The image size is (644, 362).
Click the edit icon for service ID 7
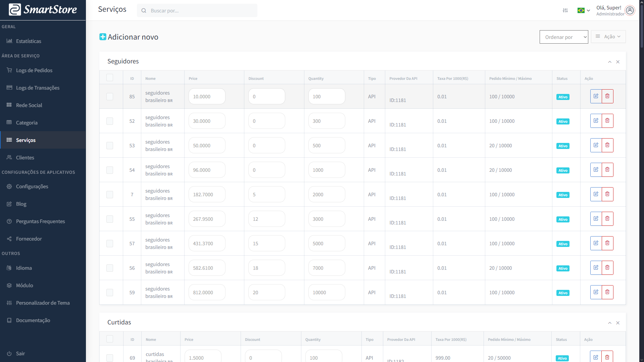pos(596,194)
